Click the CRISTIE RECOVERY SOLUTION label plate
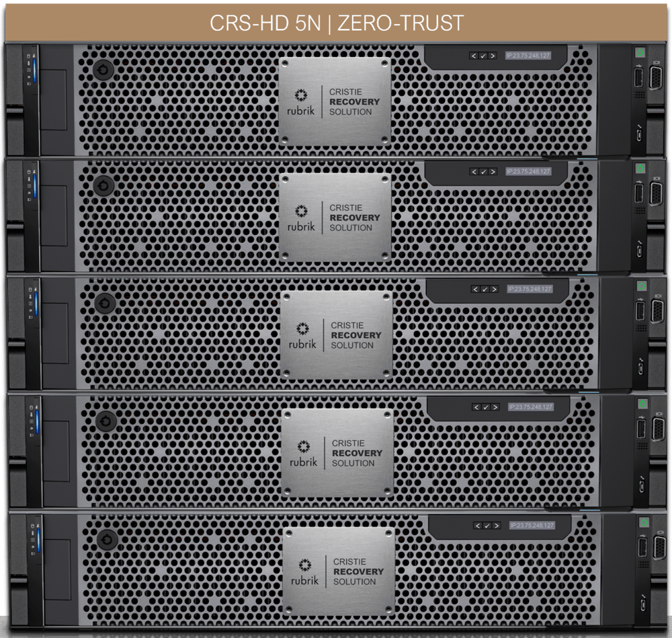 click(x=354, y=101)
